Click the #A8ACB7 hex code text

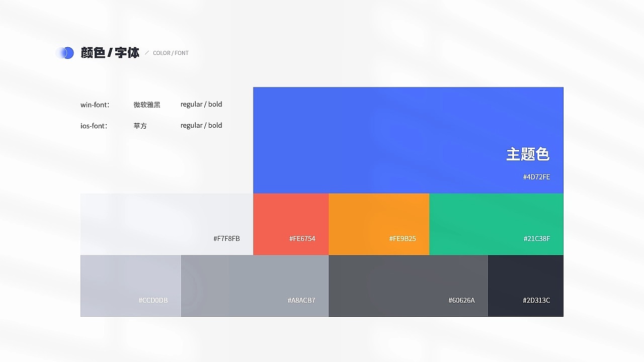301,300
